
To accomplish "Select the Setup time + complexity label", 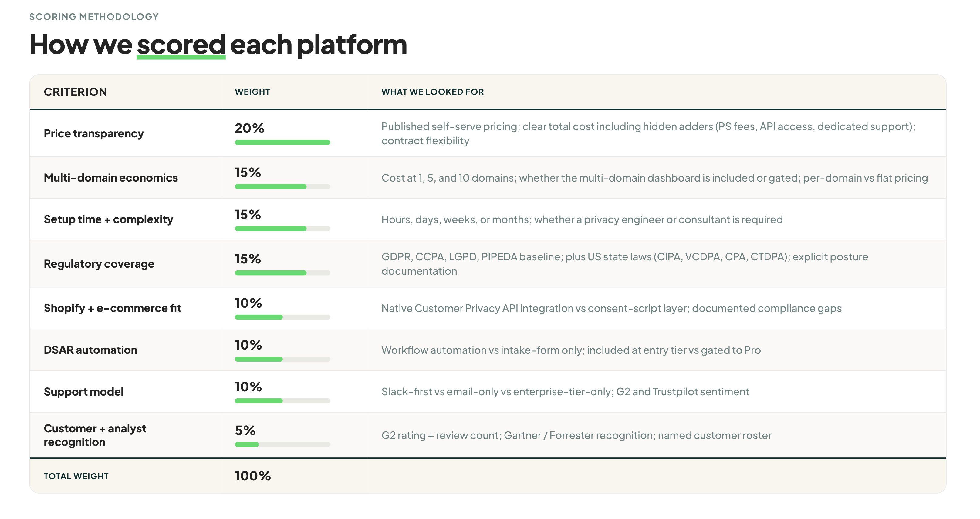I will [108, 219].
